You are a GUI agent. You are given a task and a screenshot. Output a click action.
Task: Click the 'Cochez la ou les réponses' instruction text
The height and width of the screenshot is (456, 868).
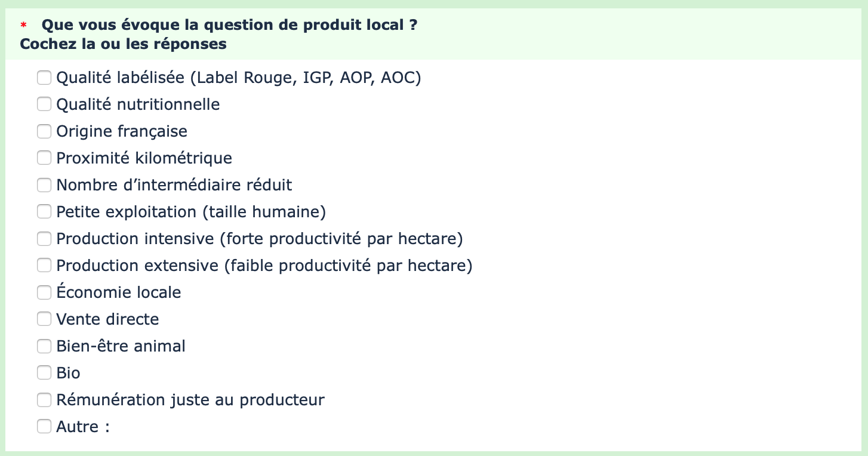pos(123,44)
